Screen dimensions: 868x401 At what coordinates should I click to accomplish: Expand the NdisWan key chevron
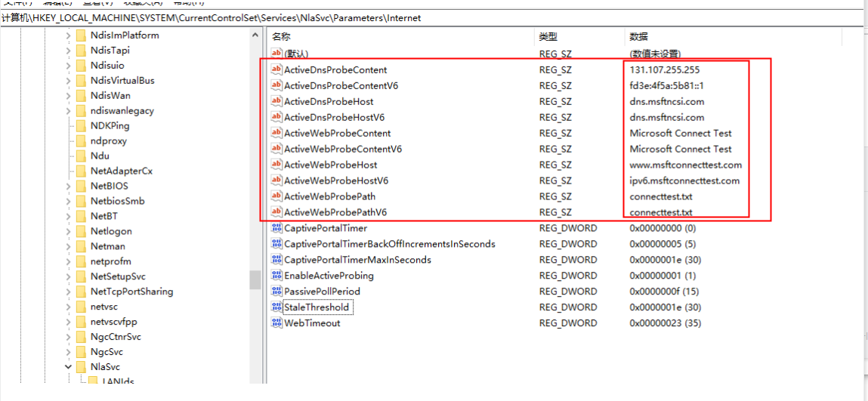pyautogui.click(x=67, y=96)
